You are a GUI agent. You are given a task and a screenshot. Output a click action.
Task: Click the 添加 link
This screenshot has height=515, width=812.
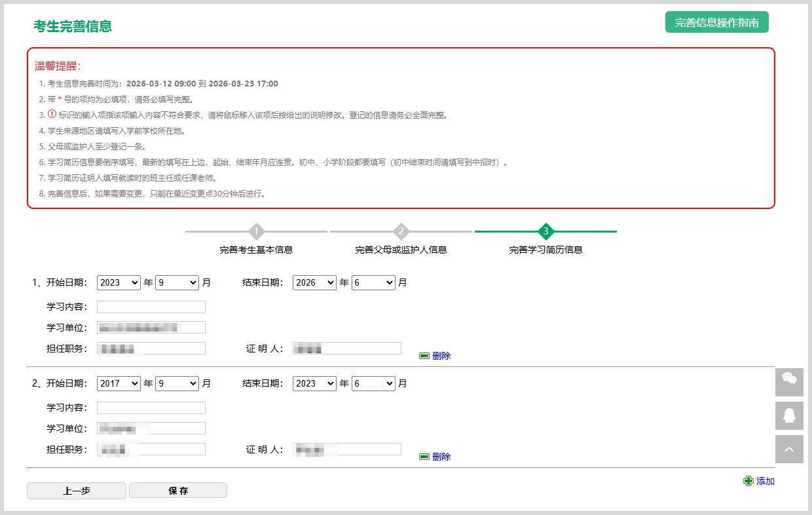[x=766, y=481]
